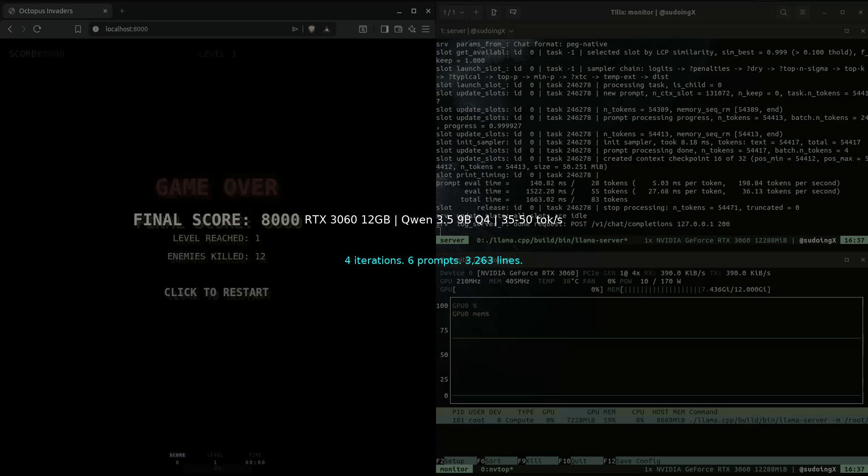This screenshot has width=868, height=476.
Task: Click the CLICK TO RESTART text
Action: (217, 293)
